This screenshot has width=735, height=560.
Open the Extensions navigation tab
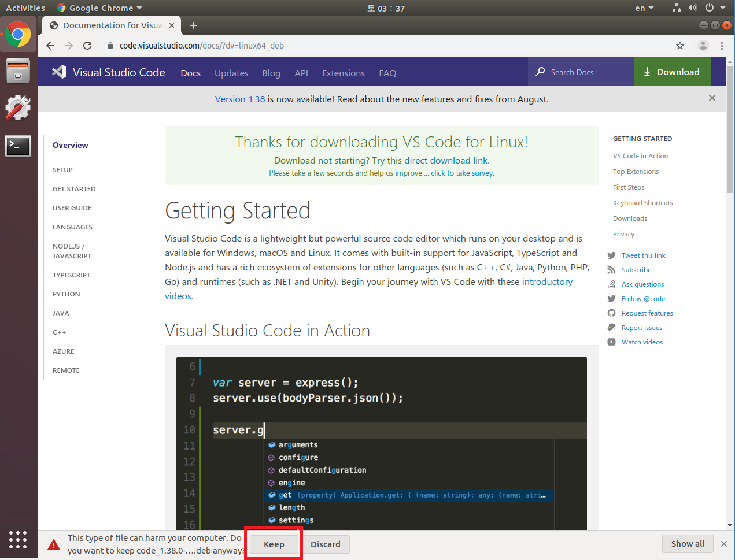344,73
